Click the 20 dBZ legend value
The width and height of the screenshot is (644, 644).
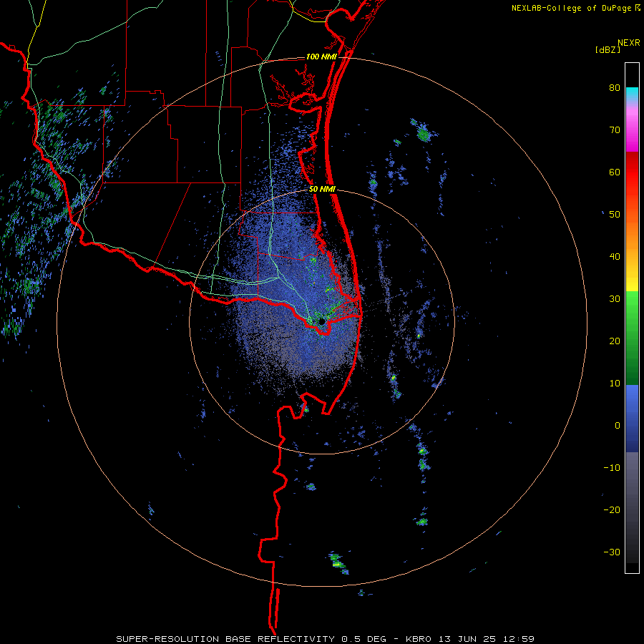pos(615,341)
